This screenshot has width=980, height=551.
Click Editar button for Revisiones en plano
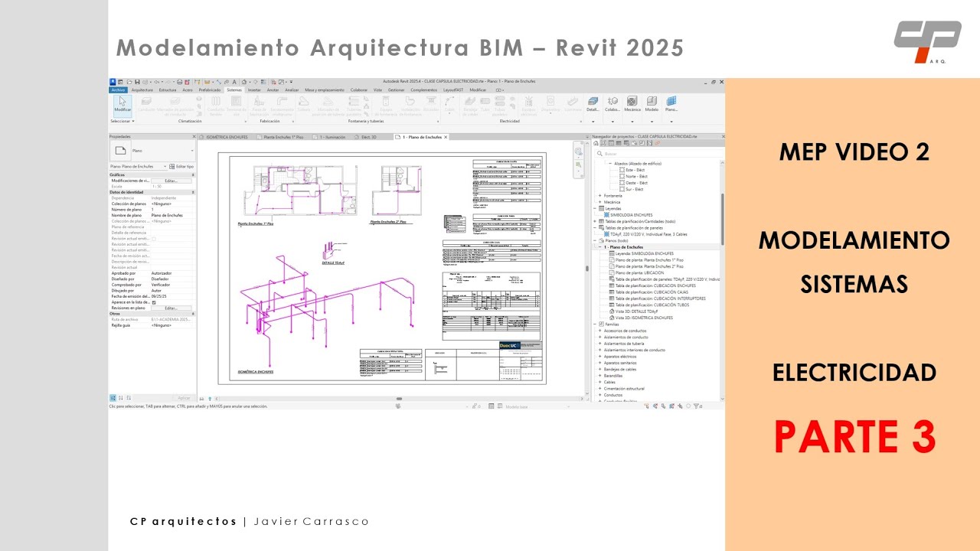(x=171, y=308)
